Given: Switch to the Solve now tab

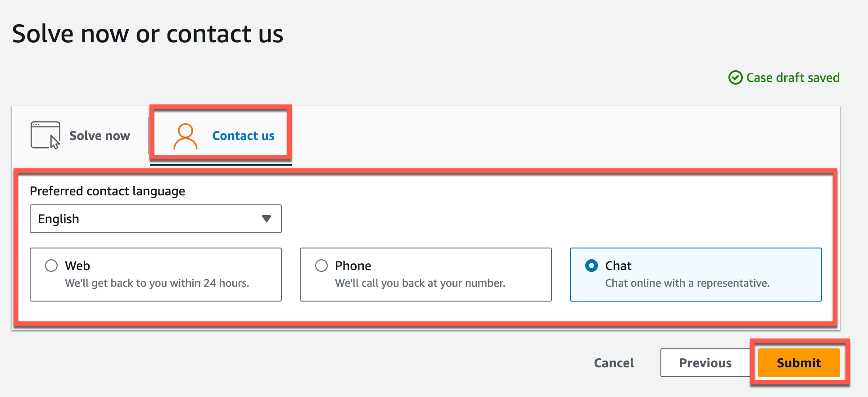Looking at the screenshot, I should [99, 135].
